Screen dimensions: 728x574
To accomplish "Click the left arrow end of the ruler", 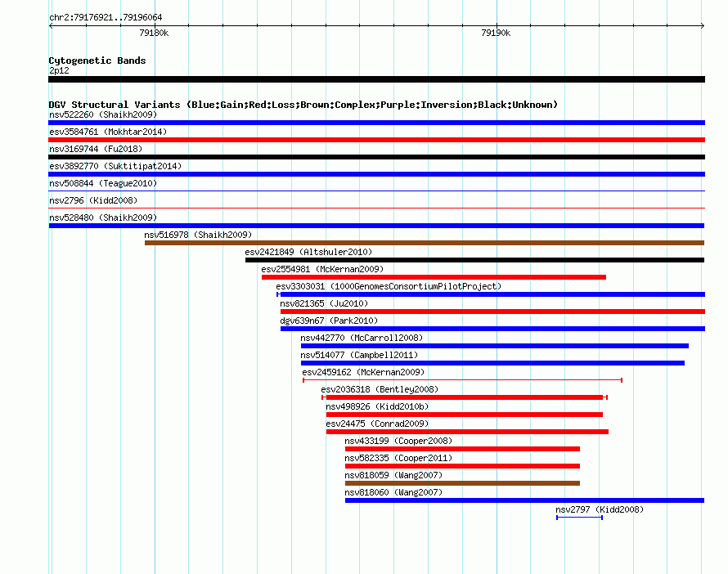I will [51, 26].
